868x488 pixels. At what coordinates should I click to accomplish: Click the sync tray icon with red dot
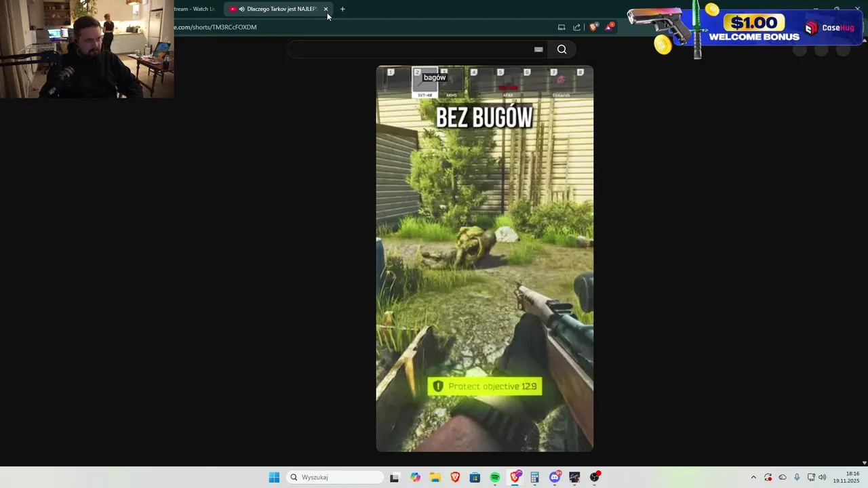[x=768, y=477]
